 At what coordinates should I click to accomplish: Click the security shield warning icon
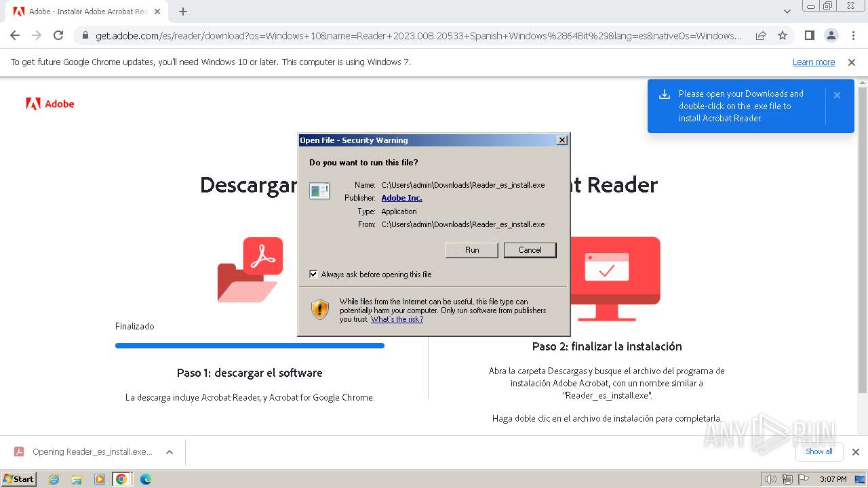[x=320, y=309]
